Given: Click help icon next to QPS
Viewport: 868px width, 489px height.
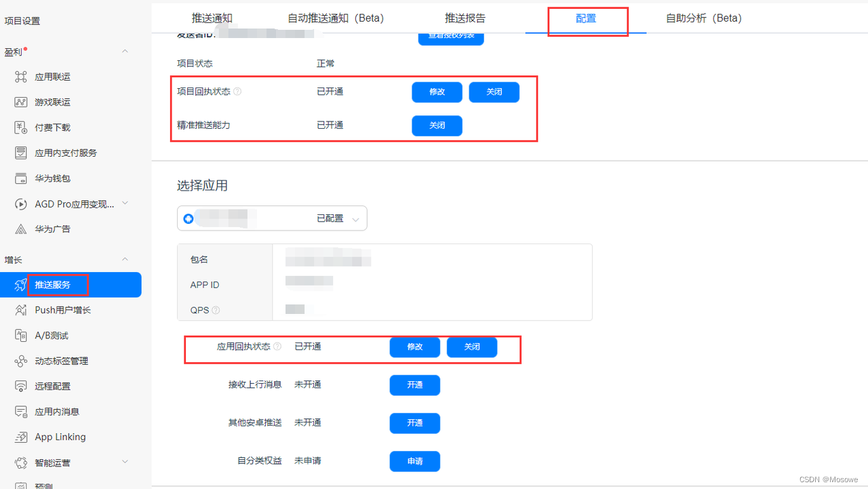Looking at the screenshot, I should coord(216,310).
